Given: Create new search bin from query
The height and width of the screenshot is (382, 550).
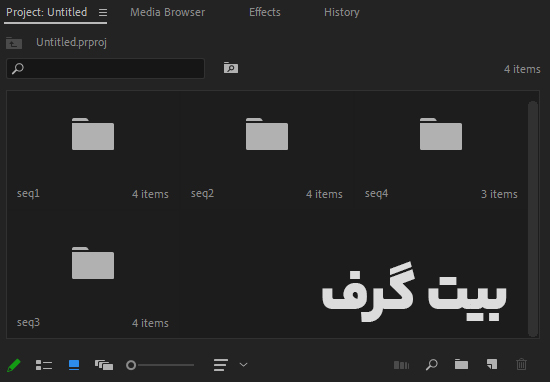Looking at the screenshot, I should point(231,68).
